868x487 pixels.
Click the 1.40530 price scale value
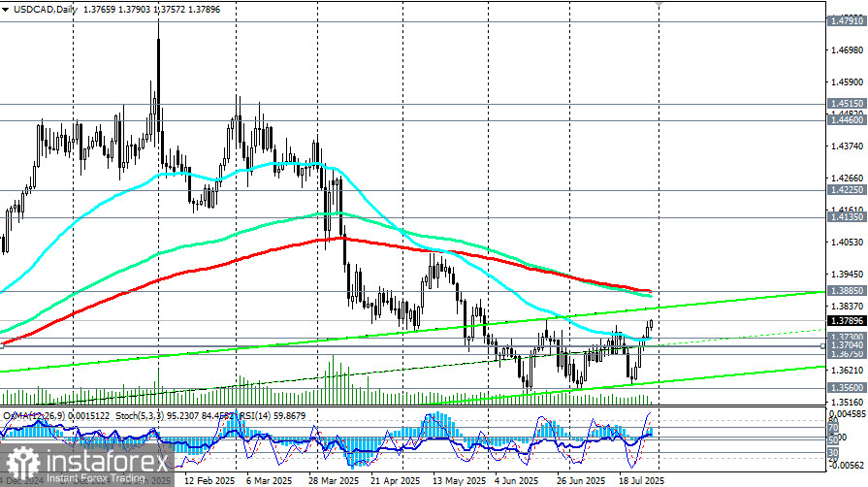(847, 243)
